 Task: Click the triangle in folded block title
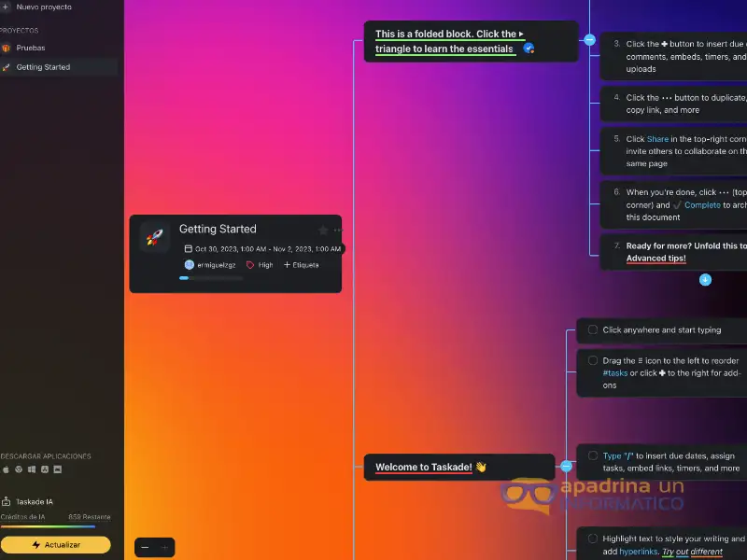[521, 34]
